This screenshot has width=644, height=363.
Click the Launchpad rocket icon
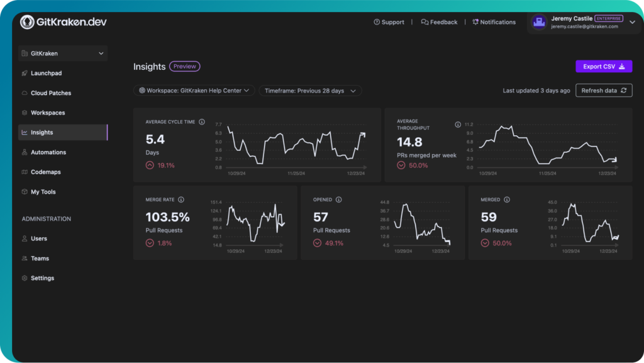(x=25, y=73)
